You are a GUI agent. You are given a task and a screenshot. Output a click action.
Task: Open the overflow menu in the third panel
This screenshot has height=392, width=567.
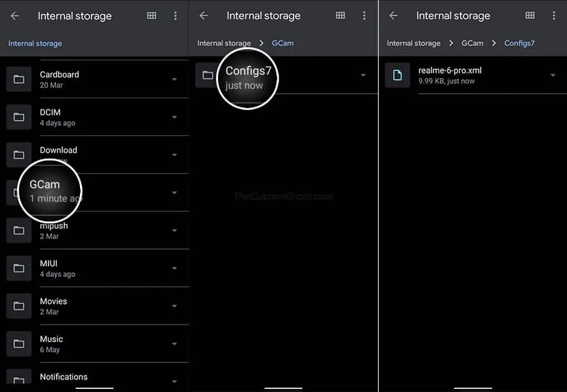pyautogui.click(x=554, y=16)
